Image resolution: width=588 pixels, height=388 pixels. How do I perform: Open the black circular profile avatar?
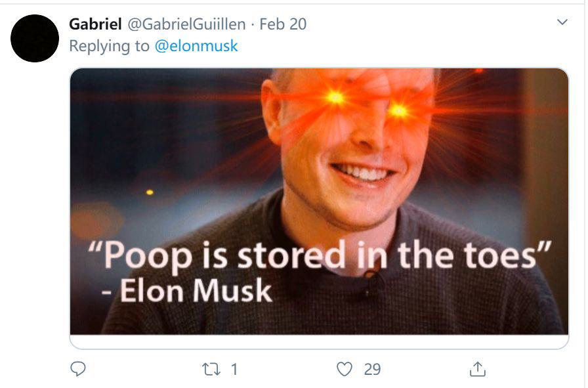coord(35,39)
